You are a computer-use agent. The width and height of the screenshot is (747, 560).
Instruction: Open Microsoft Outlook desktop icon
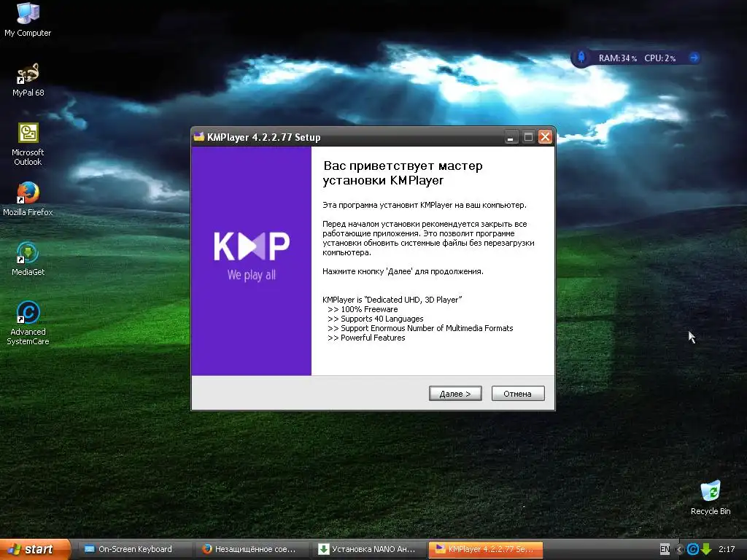tap(28, 144)
